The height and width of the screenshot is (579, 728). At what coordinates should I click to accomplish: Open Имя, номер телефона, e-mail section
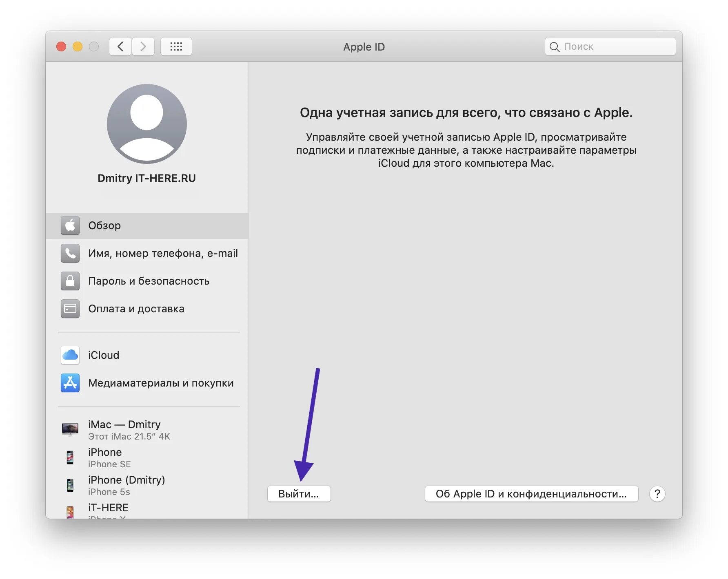147,253
